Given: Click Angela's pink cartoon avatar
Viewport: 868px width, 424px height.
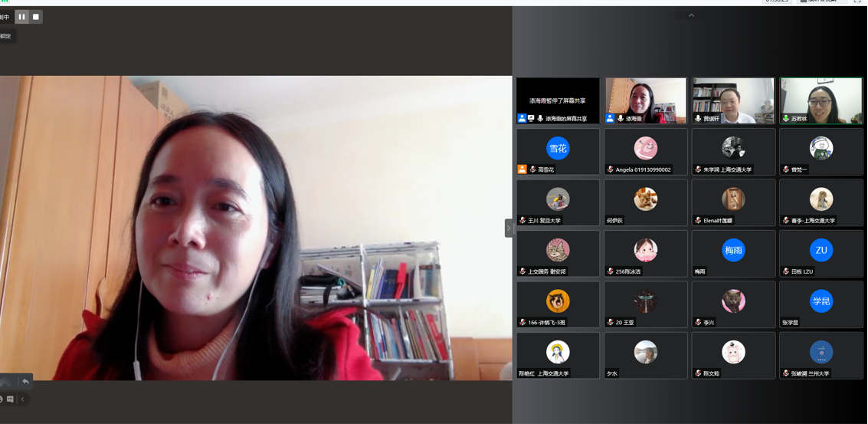Looking at the screenshot, I should (x=646, y=148).
